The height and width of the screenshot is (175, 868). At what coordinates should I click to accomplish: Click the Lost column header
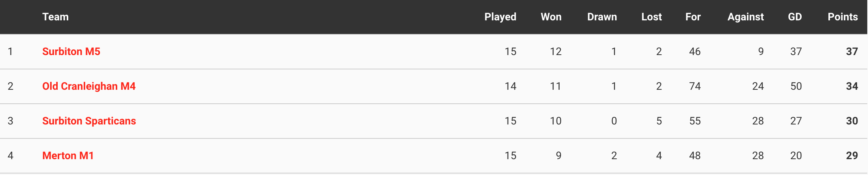(x=652, y=17)
